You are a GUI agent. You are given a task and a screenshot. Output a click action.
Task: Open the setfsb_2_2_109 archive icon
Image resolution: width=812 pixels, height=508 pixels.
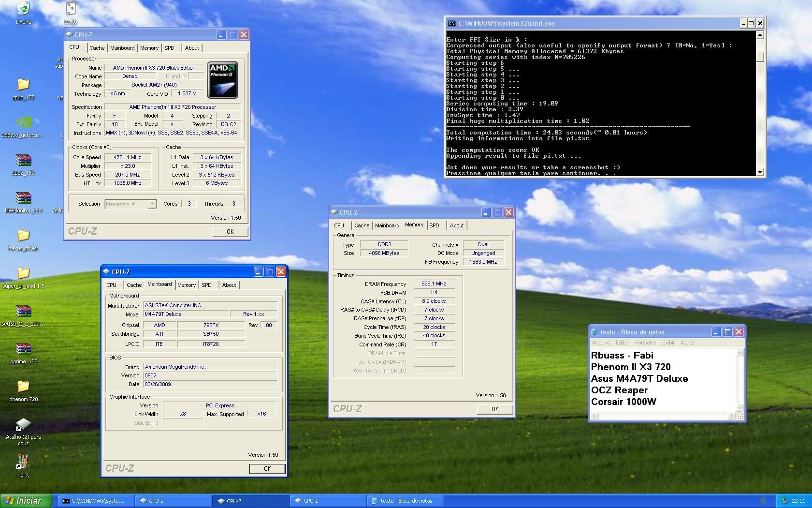pos(23,311)
